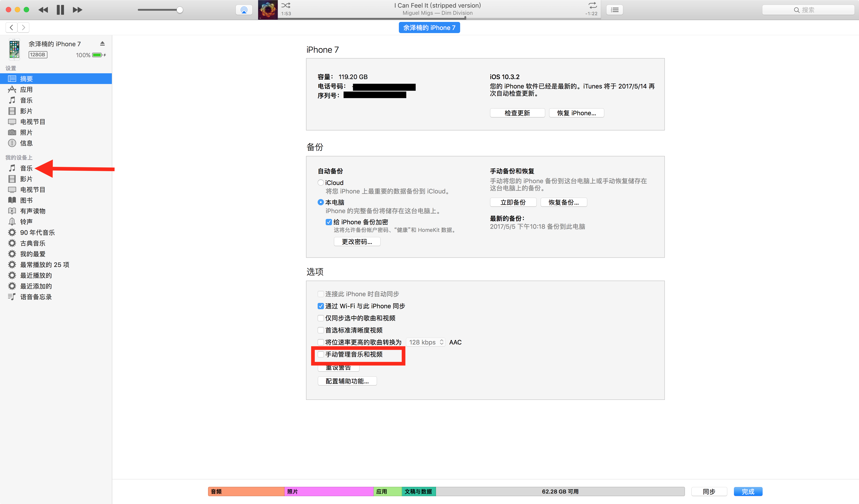Image resolution: width=859 pixels, height=504 pixels.
Task: Open the Up Next list icon
Action: coord(614,10)
